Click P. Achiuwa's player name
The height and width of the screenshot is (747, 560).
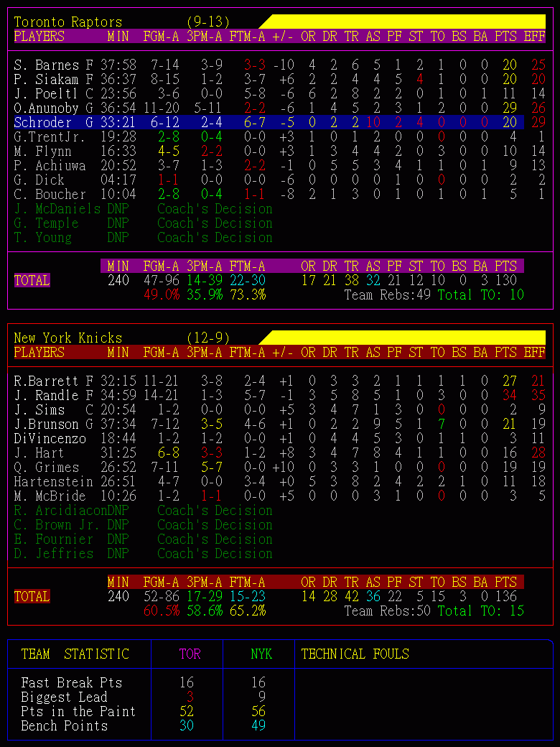[x=50, y=166]
